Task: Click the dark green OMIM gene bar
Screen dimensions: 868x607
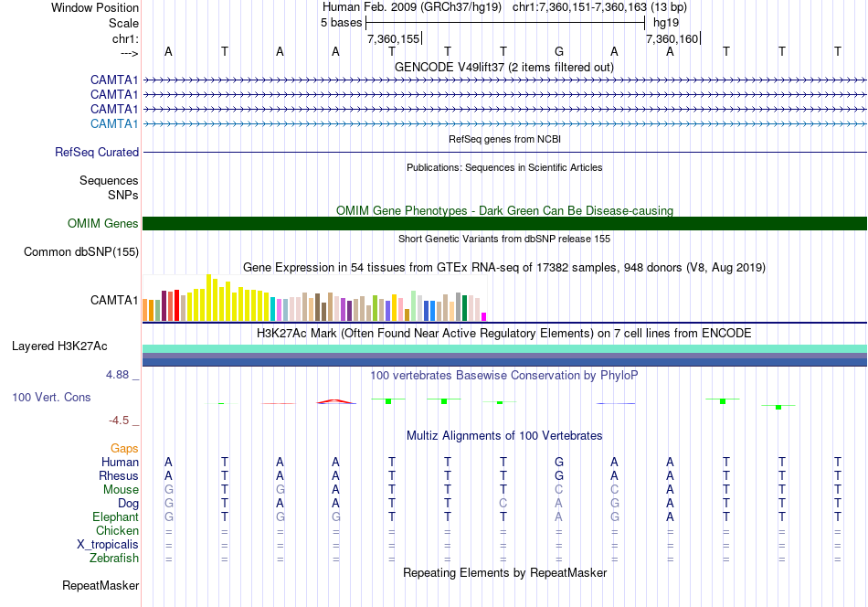Action: click(504, 223)
